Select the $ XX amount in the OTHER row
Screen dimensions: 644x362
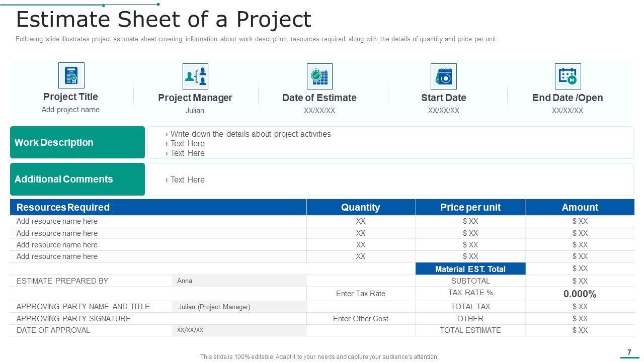[x=580, y=319]
